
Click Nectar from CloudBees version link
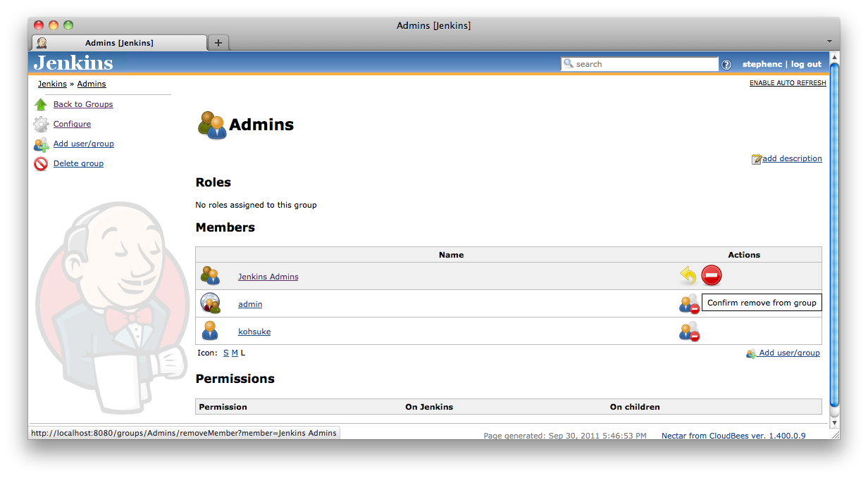(733, 436)
